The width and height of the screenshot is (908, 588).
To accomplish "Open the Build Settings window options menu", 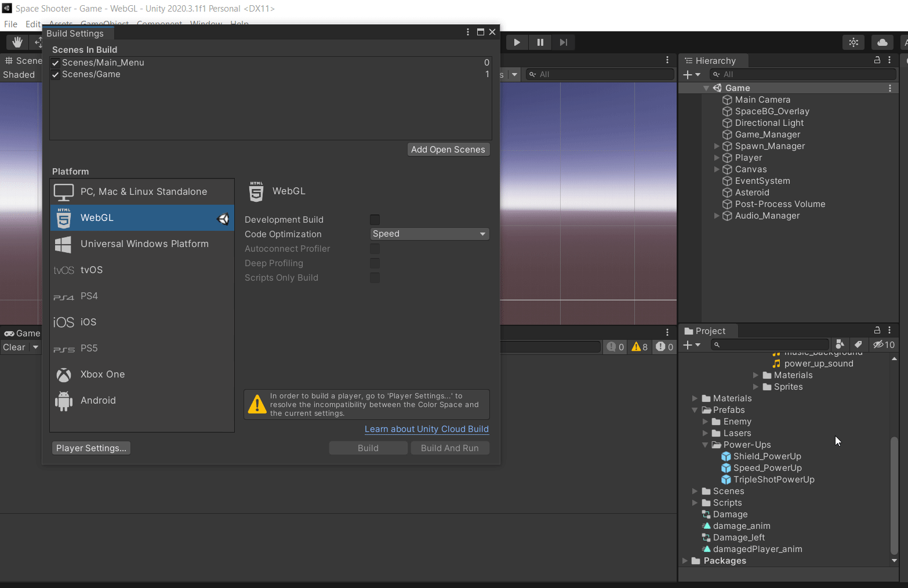I will click(468, 32).
